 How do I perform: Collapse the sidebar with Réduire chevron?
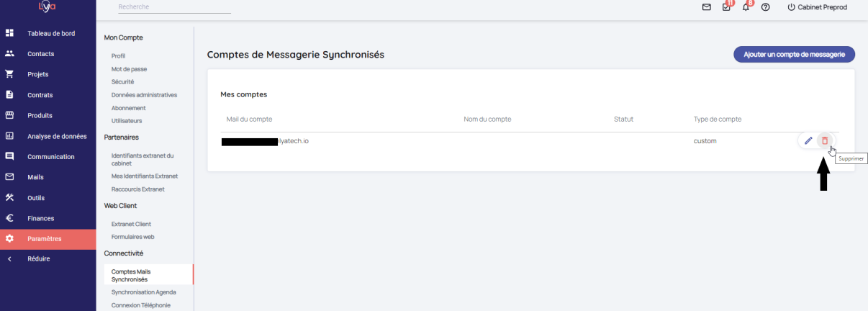[x=9, y=258]
